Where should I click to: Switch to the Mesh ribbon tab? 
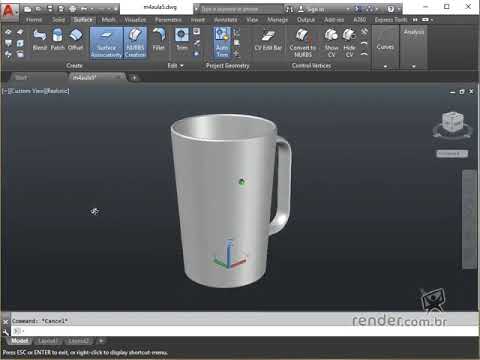108,20
